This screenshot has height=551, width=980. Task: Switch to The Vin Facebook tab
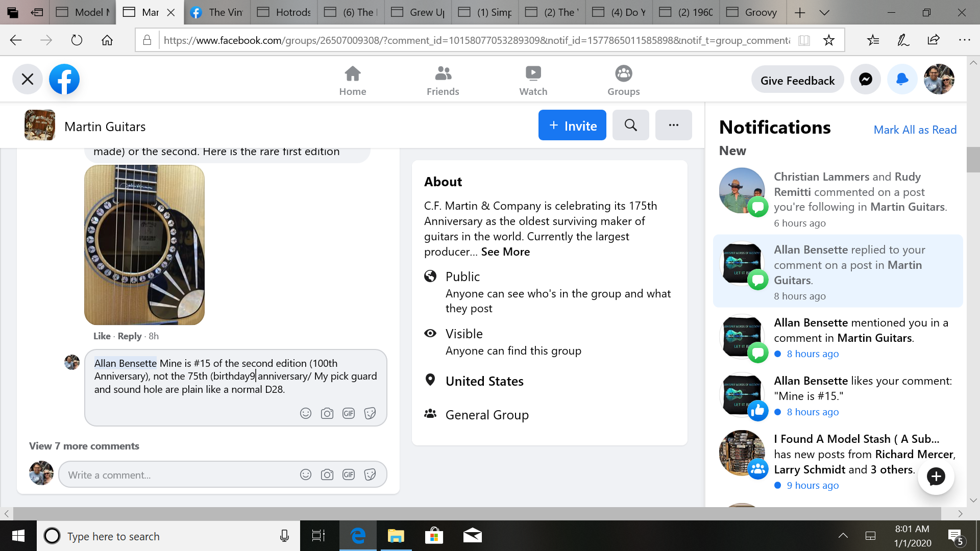click(x=217, y=12)
